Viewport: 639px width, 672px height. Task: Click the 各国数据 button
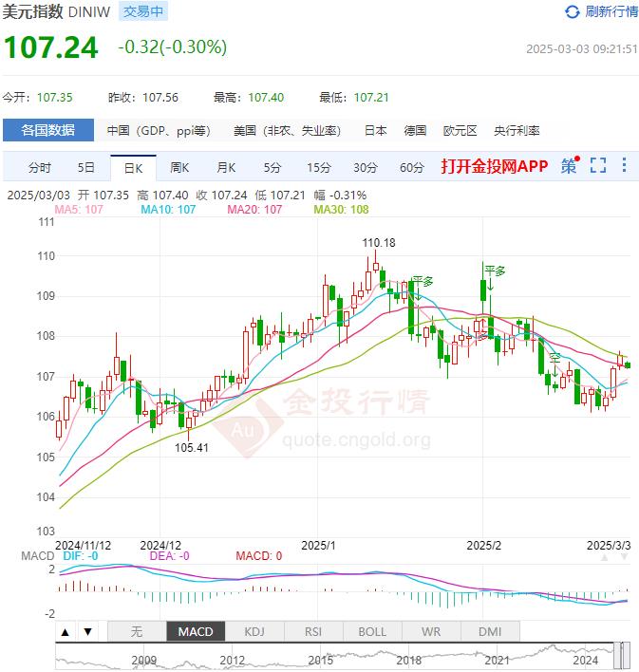(48, 130)
